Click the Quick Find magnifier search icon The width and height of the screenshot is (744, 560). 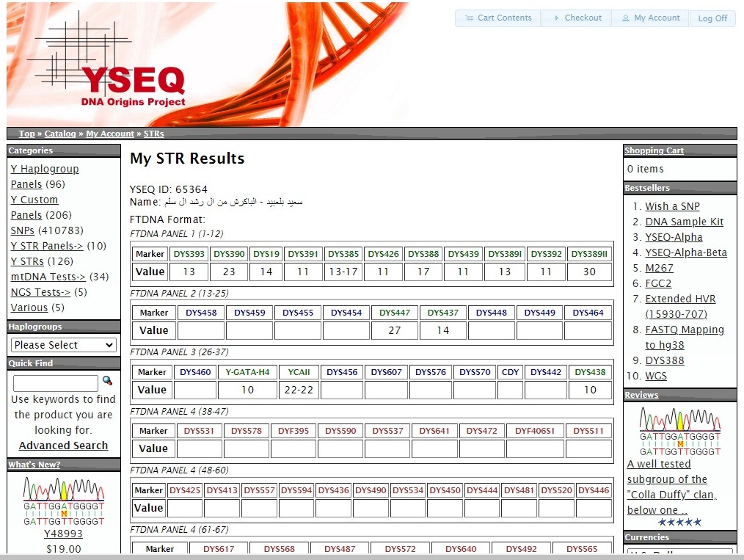coord(107,381)
